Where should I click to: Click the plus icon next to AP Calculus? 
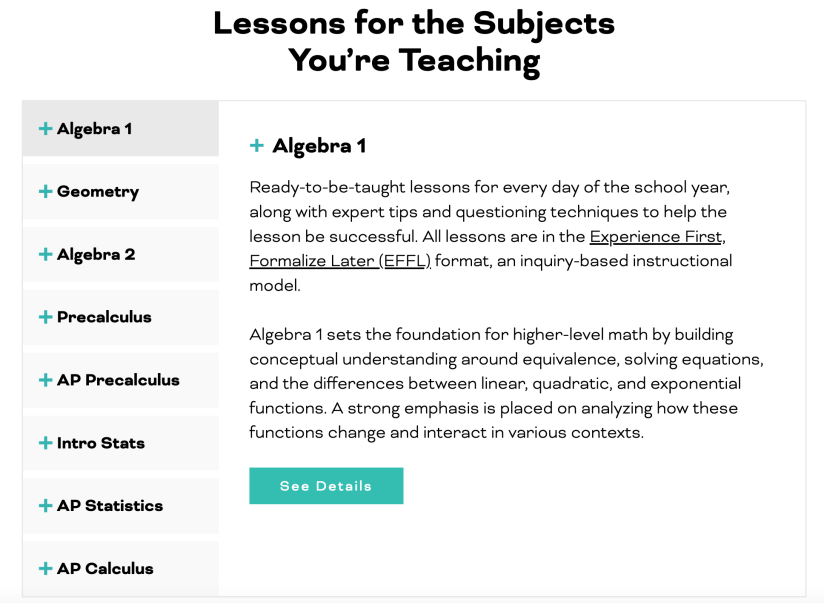45,569
